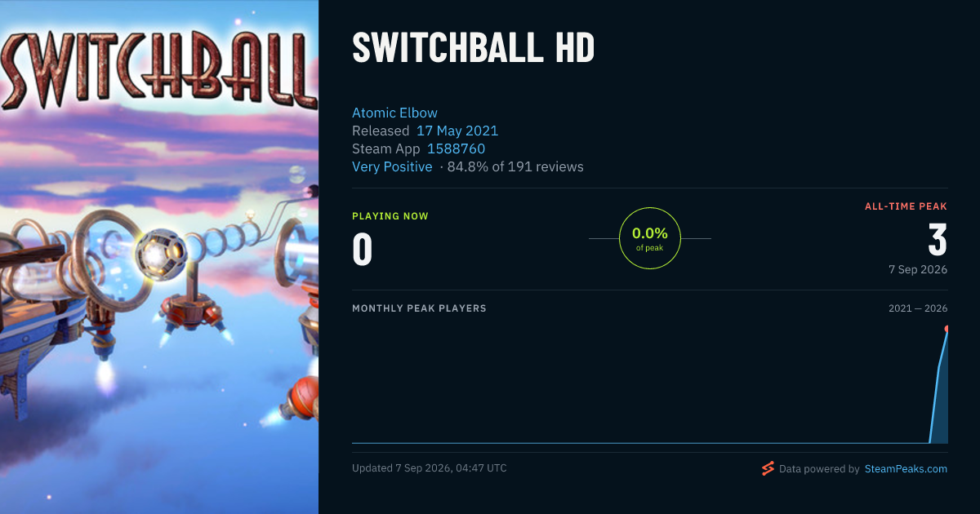Click the 2021 — 2026 range label

[918, 308]
